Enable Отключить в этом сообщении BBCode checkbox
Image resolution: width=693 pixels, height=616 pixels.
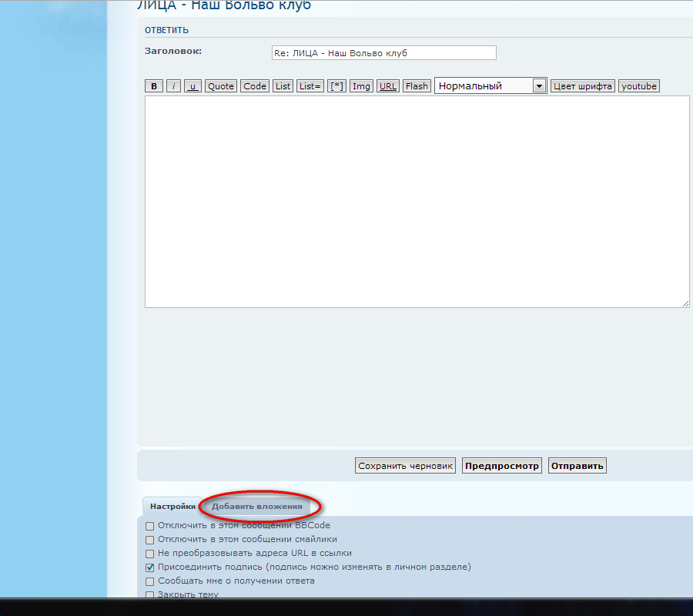150,526
